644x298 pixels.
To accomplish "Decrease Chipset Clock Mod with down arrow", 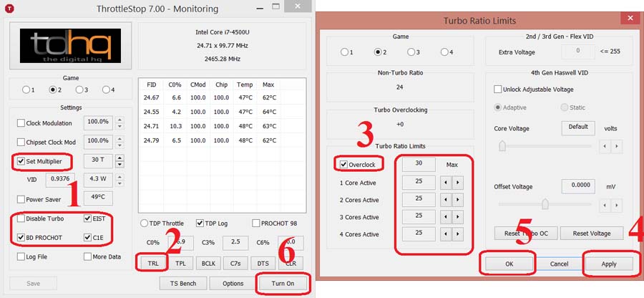I will point(119,145).
